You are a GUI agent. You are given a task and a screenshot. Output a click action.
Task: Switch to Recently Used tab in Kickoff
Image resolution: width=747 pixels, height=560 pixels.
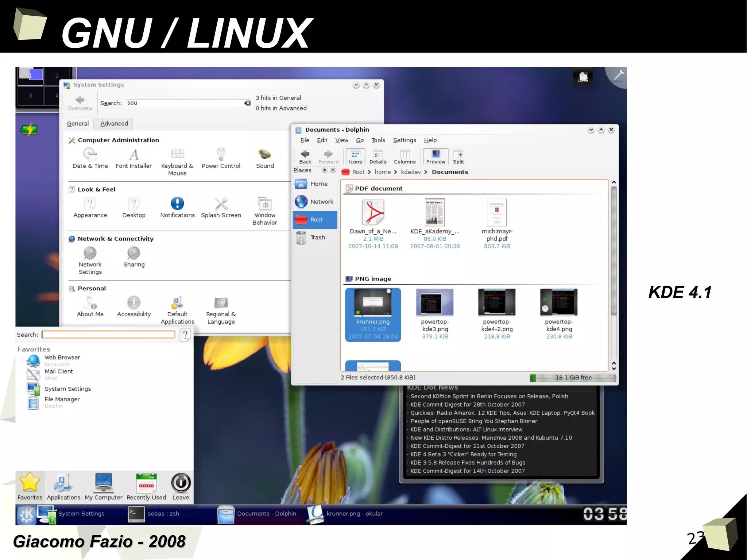(x=146, y=487)
